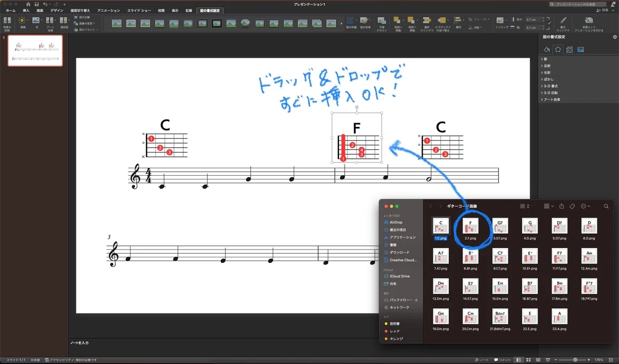This screenshot has height=364, width=619.
Task: Open the Finder more actions (…) menu
Action: (x=585, y=206)
